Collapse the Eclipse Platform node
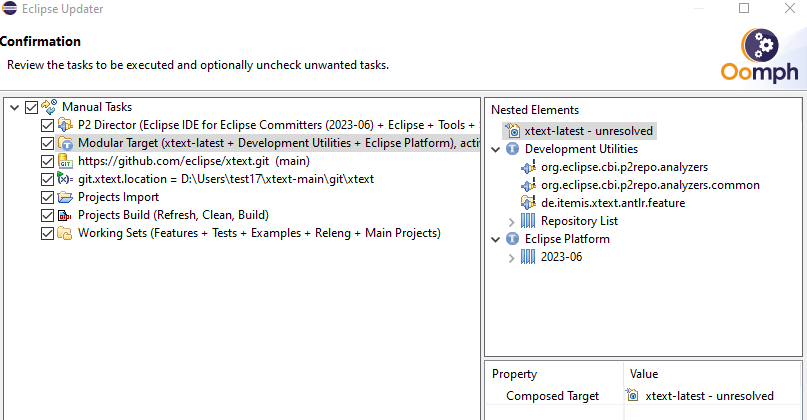807x420 pixels. (x=496, y=239)
